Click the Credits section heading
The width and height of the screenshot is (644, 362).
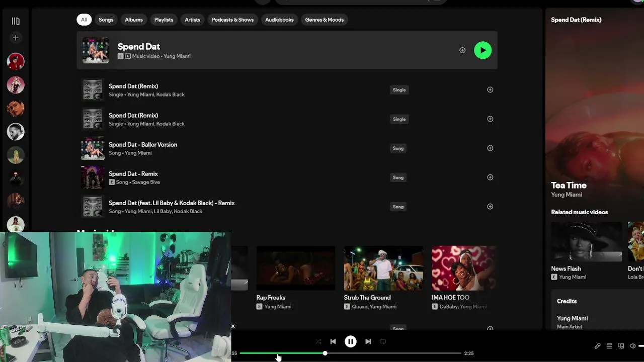[567, 301]
